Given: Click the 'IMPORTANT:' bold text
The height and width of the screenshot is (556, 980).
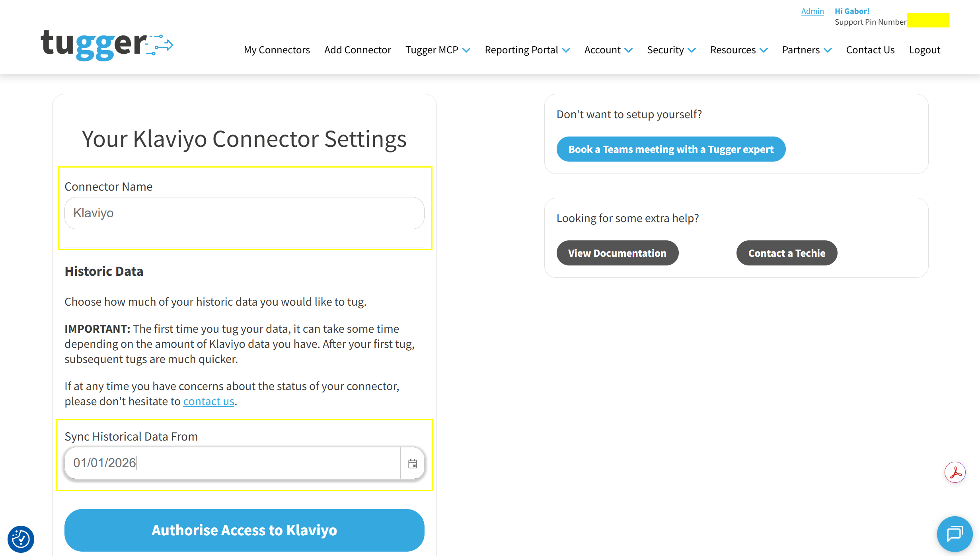Looking at the screenshot, I should [x=97, y=329].
